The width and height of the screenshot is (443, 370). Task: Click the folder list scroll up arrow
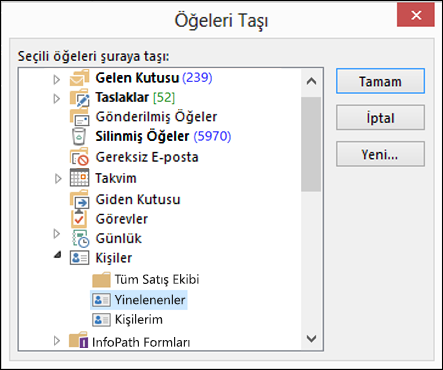pyautogui.click(x=311, y=81)
